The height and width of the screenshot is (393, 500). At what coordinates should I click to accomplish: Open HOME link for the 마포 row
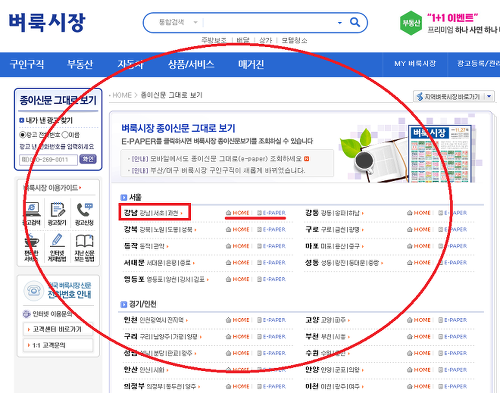419,246
